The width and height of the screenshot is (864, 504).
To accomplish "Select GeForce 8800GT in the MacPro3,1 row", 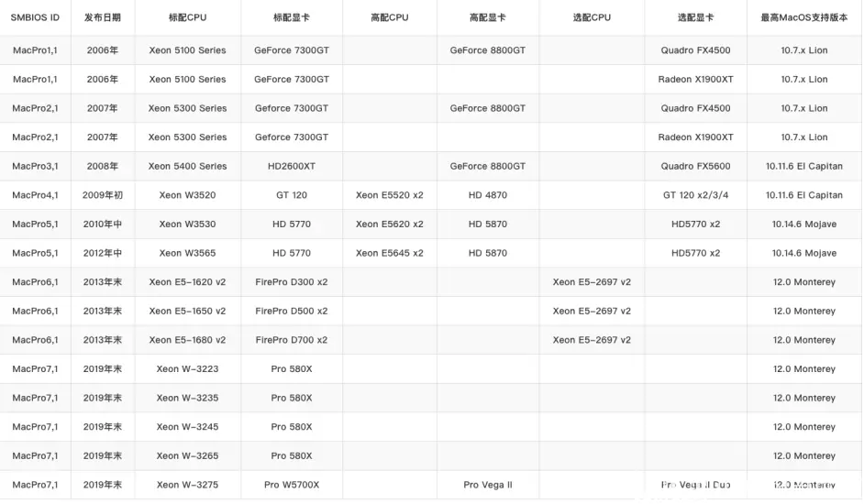I will [x=488, y=167].
